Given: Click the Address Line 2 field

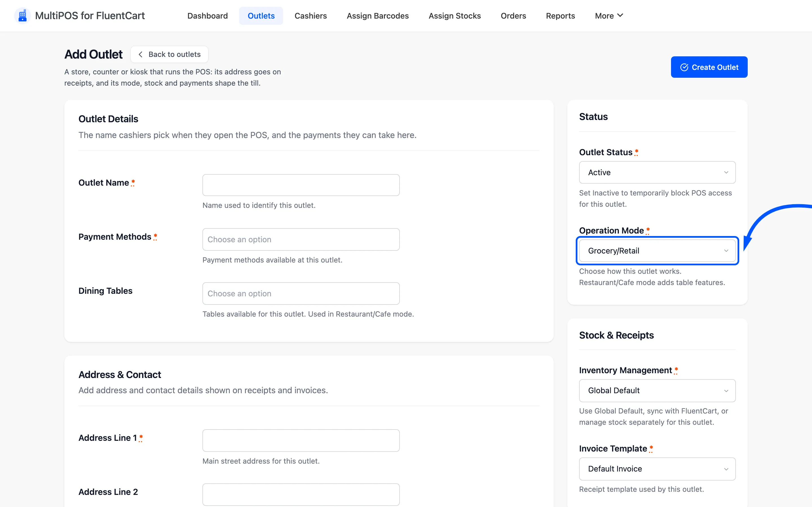Looking at the screenshot, I should [x=301, y=495].
